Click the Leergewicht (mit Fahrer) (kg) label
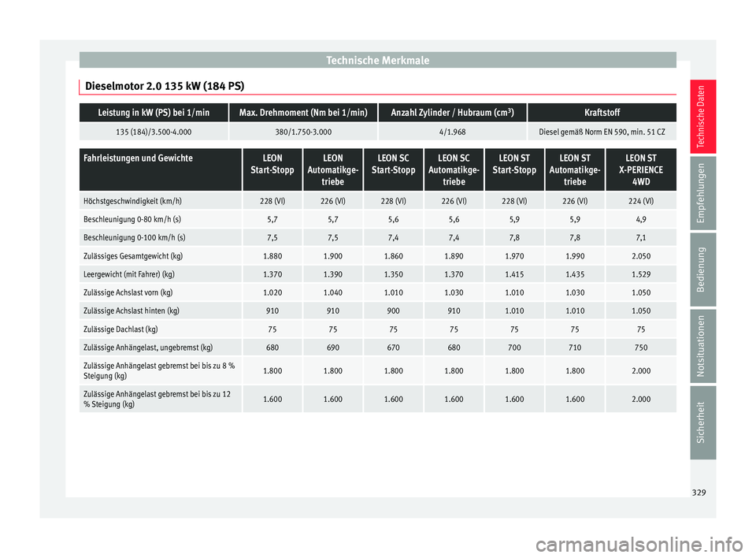The image size is (756, 558). (128, 274)
